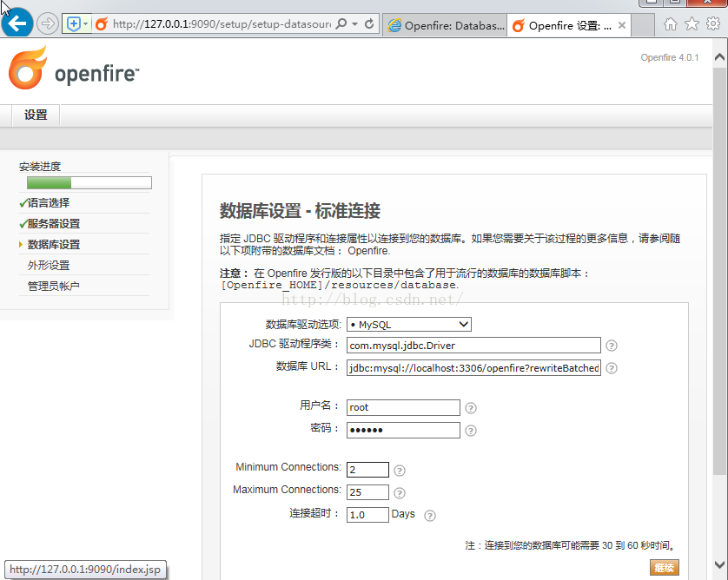Click the 数据库设置 - 标准连接 heading

tap(300, 211)
